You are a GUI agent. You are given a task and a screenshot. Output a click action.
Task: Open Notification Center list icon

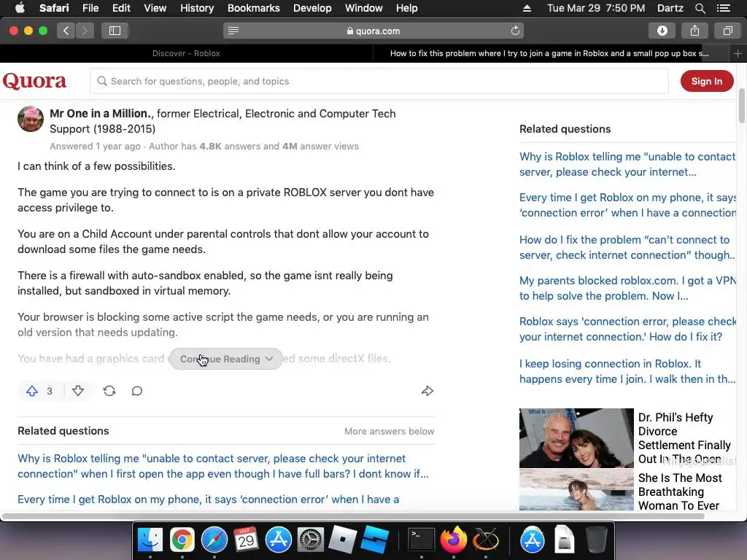click(723, 8)
